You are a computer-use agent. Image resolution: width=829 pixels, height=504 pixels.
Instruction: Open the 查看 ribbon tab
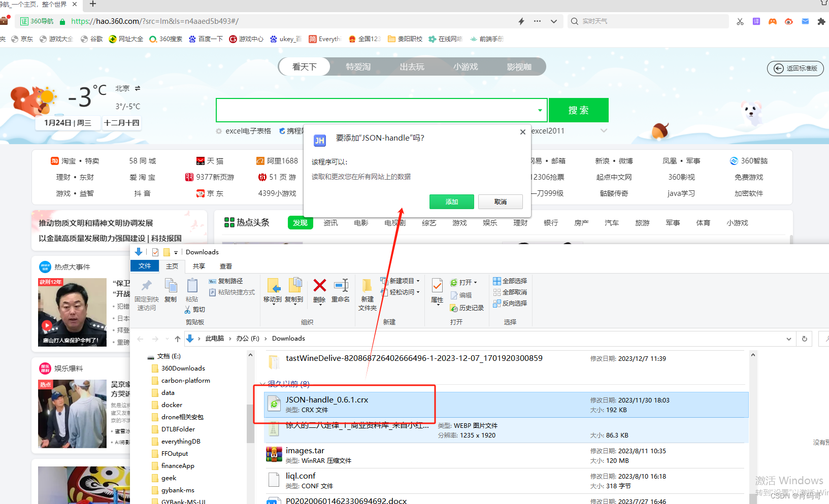(226, 266)
